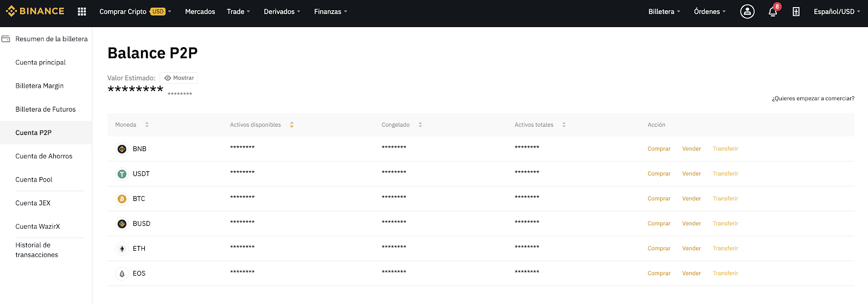Click Transferir in the ETH row

point(725,249)
